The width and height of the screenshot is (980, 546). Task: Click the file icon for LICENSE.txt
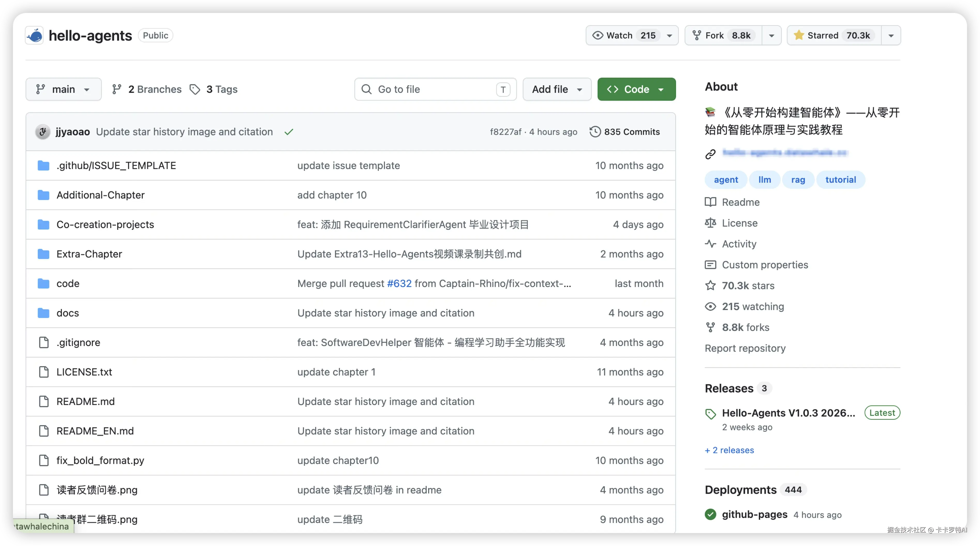click(x=44, y=372)
